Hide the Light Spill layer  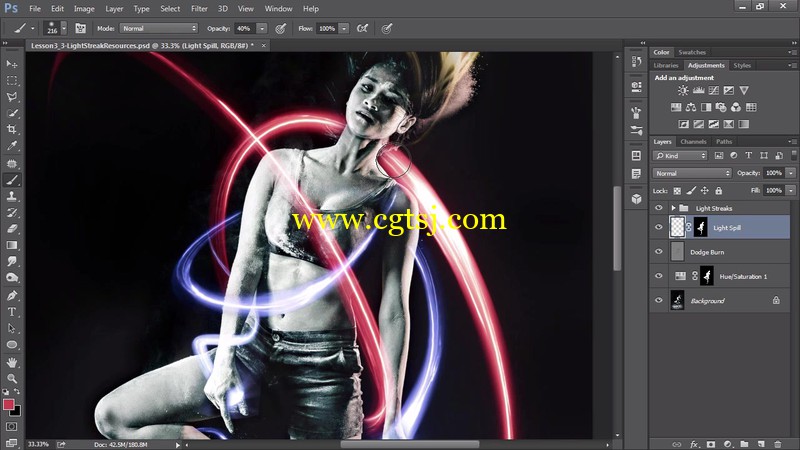(x=659, y=228)
